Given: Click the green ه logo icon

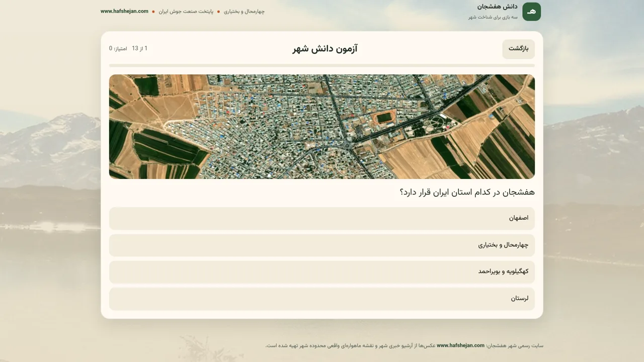Looking at the screenshot, I should point(531,12).
